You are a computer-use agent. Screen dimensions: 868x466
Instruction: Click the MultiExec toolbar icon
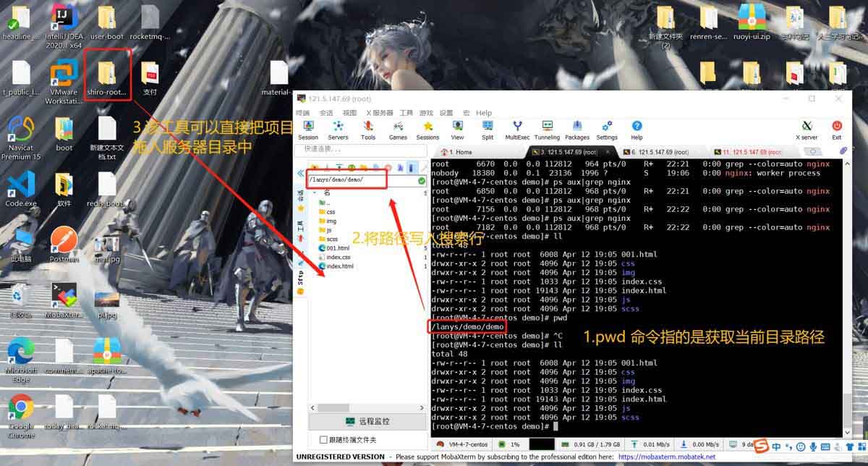coord(517,130)
